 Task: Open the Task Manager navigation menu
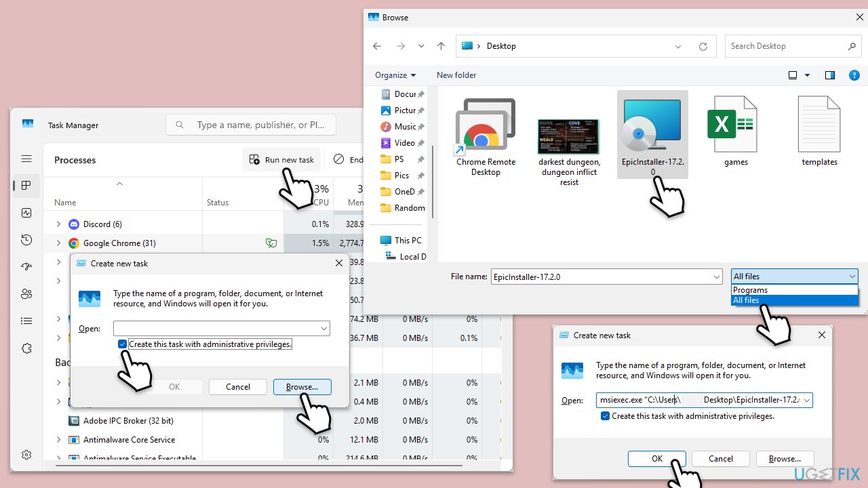tap(26, 159)
